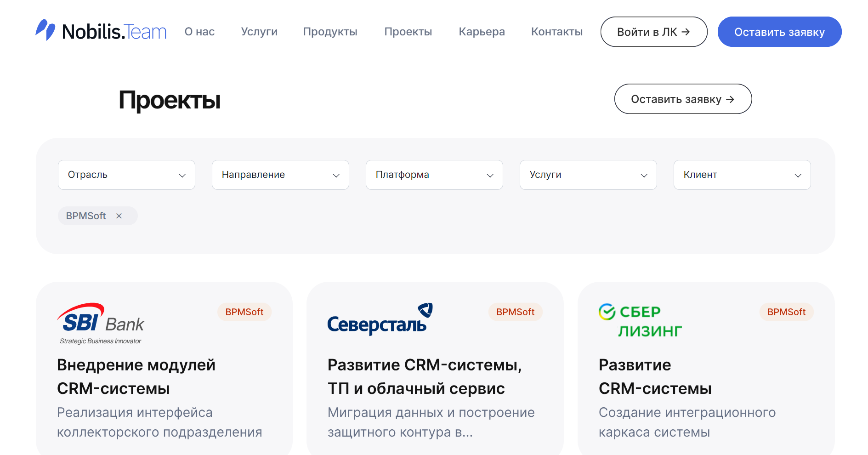Image resolution: width=868 pixels, height=455 pixels.
Task: Open the Платформа dropdown
Action: click(434, 175)
